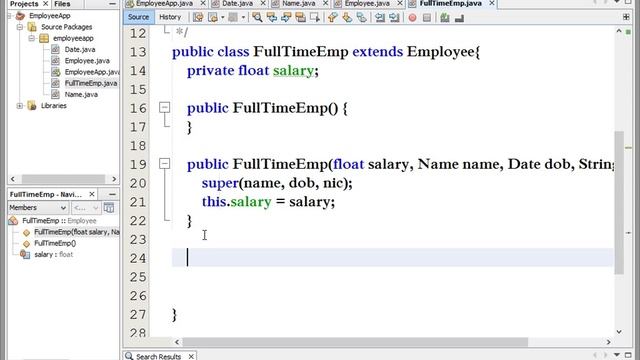640x360 pixels.
Task: Find previous occurrence toolbar icon
Action: click(x=271, y=17)
